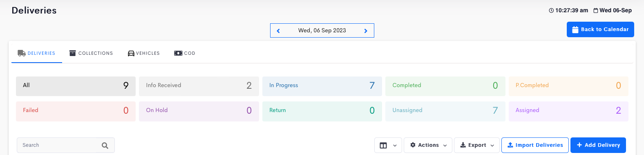Open the column layout dropdown
Screen dimensions: 644x155
[388, 145]
